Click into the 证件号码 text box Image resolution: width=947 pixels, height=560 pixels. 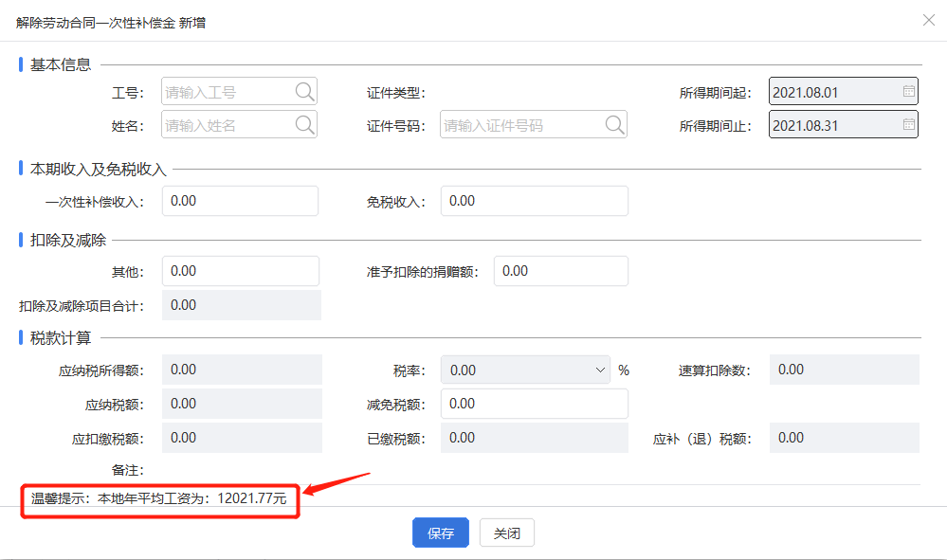tap(519, 124)
